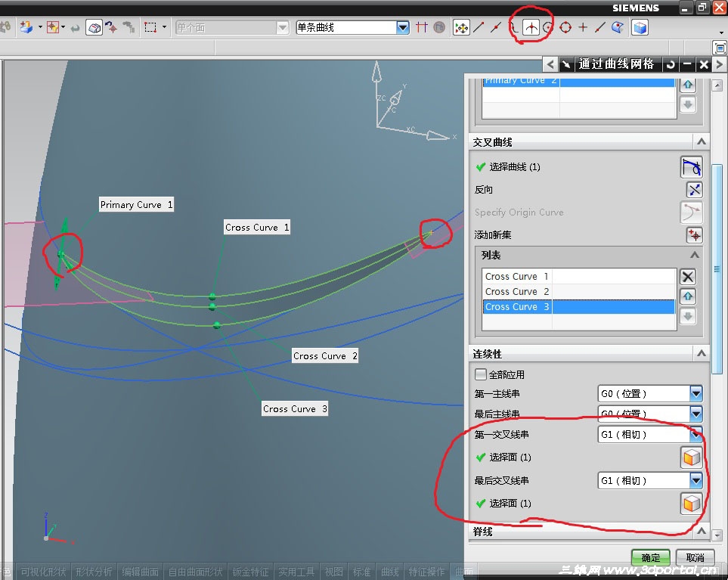Viewport: 728px width, 580px height.
Task: Switch to the 特征操作 toolbar tab
Action: [426, 572]
